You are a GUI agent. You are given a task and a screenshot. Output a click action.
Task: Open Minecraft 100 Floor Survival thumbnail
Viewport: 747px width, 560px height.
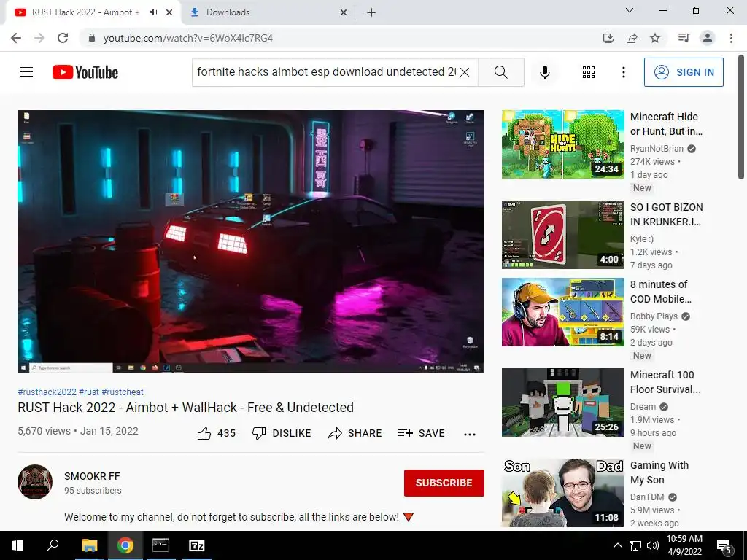coord(562,402)
